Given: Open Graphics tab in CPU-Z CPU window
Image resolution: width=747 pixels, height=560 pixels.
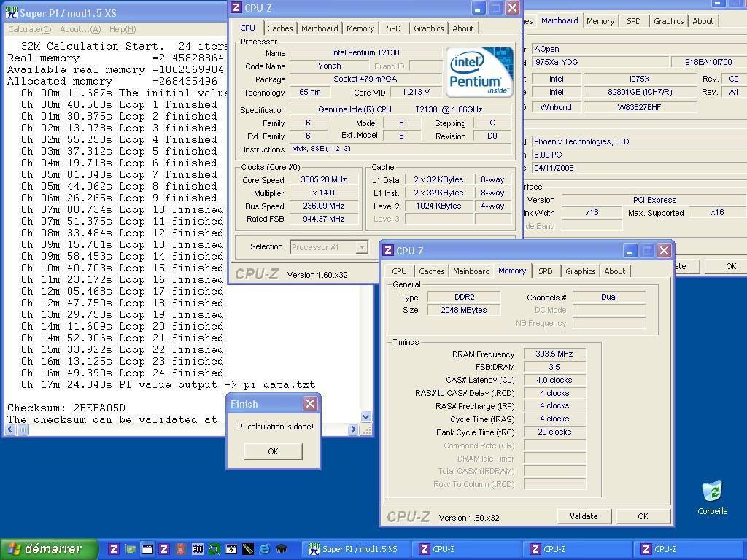Looking at the screenshot, I should coord(428,28).
